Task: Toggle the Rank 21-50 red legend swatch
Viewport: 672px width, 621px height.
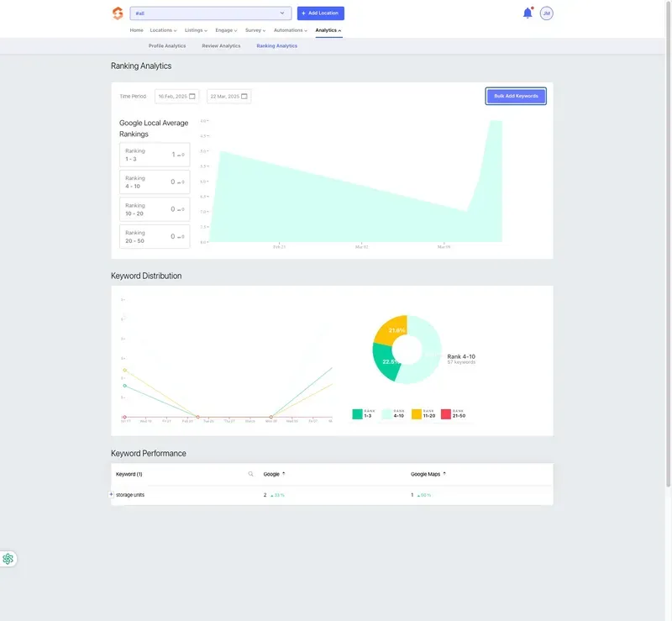Action: [x=446, y=413]
